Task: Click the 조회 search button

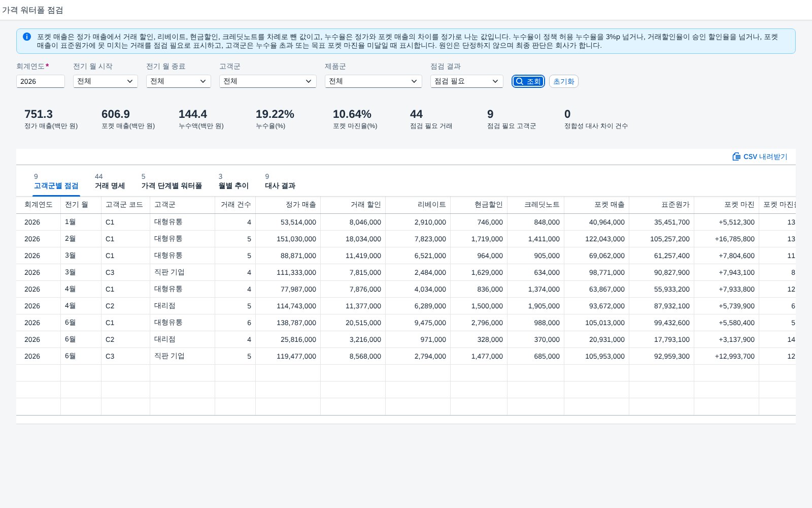Action: (x=528, y=81)
